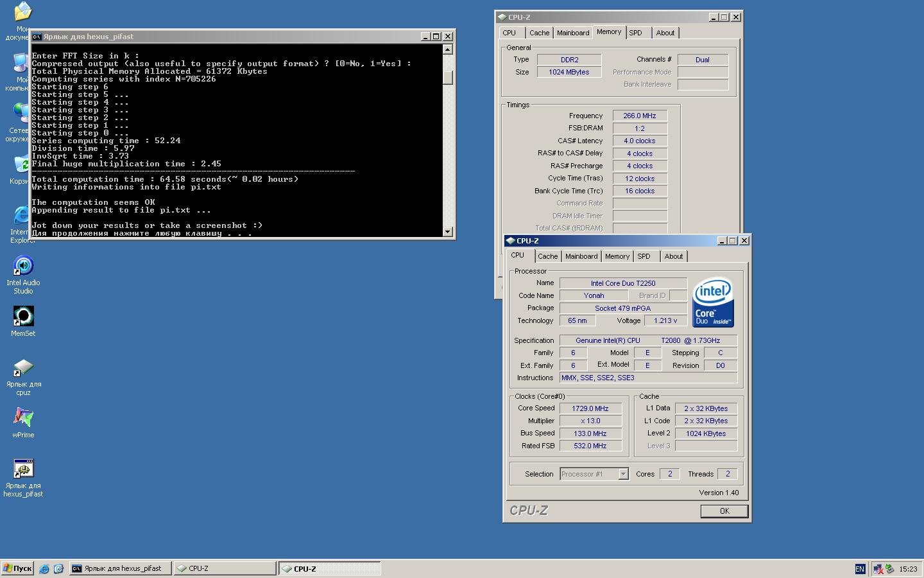
Task: Click the Bus Speed 133.0 MHz field
Action: click(590, 433)
